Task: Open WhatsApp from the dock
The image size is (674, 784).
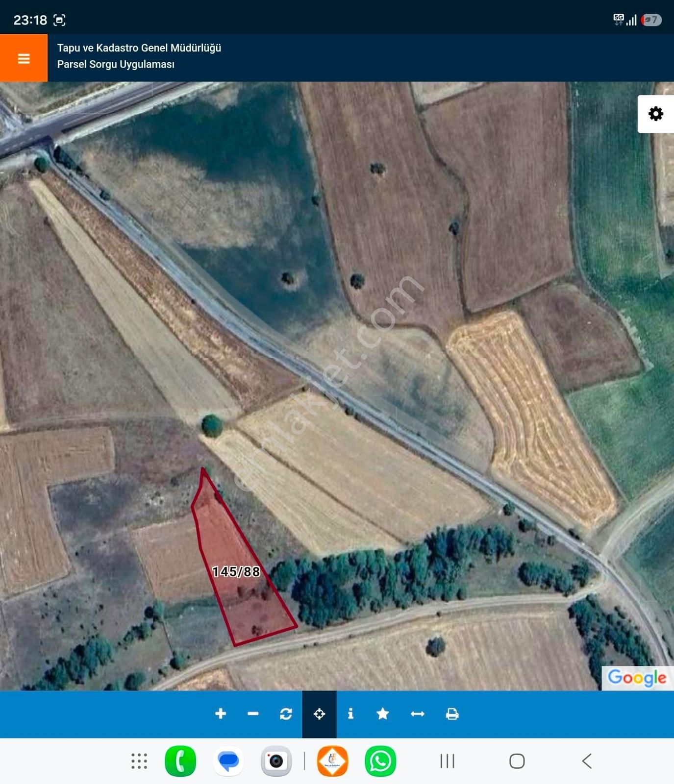Action: click(380, 761)
